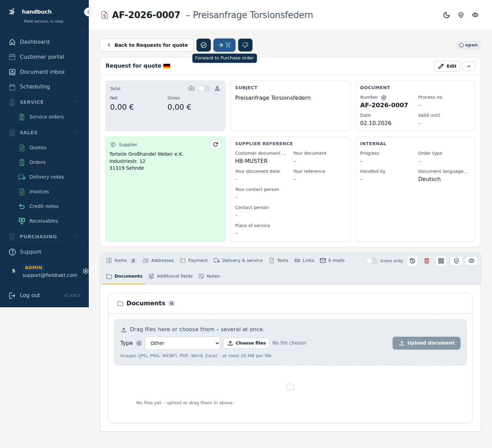Viewport: 492px width, 448px height.
Task: Collapse the SALES sidebar section
Action: point(77,132)
